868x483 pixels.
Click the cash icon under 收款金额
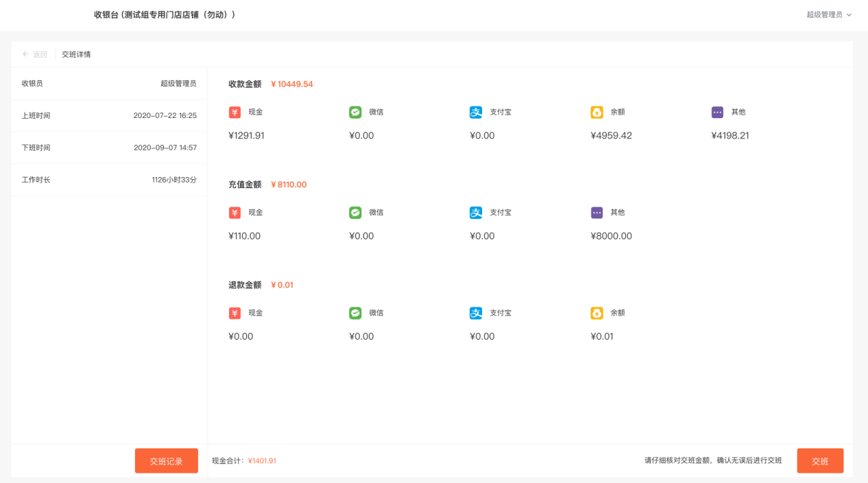pos(235,113)
